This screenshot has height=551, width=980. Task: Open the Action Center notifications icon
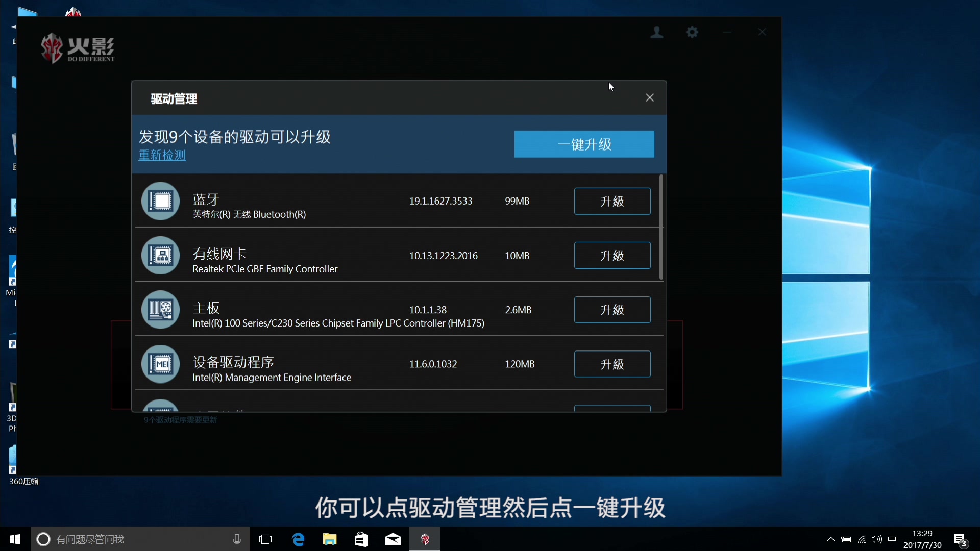tap(960, 539)
